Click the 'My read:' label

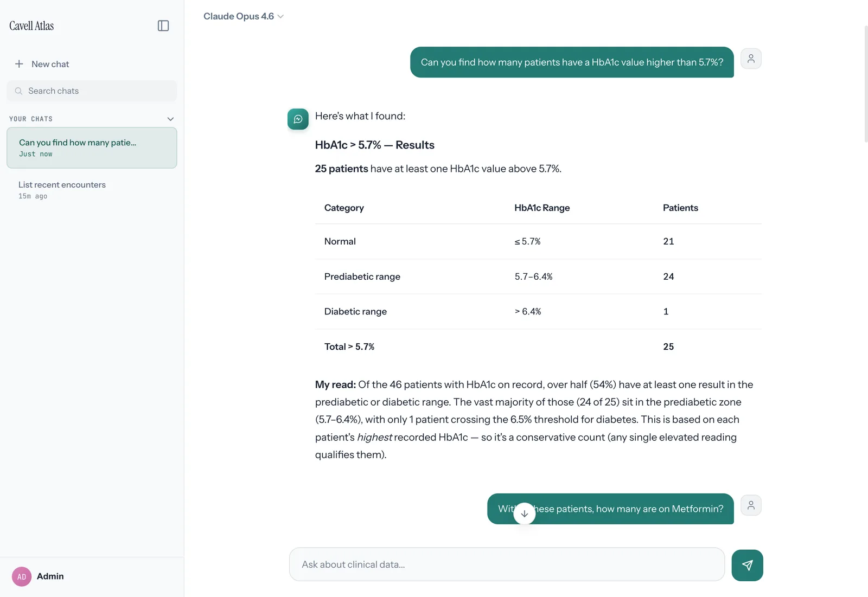(335, 384)
